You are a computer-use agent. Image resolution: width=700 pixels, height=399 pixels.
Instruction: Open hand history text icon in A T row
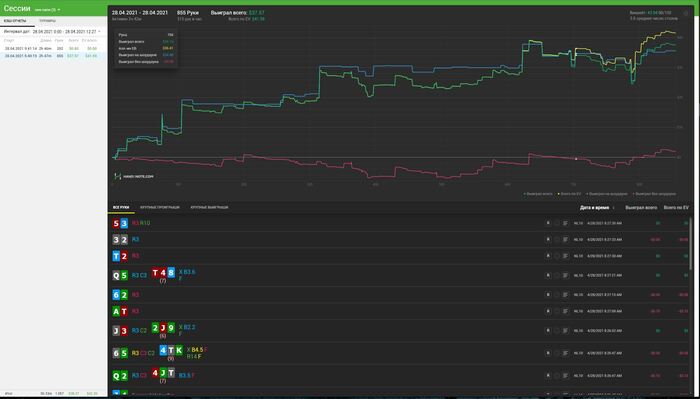(565, 312)
